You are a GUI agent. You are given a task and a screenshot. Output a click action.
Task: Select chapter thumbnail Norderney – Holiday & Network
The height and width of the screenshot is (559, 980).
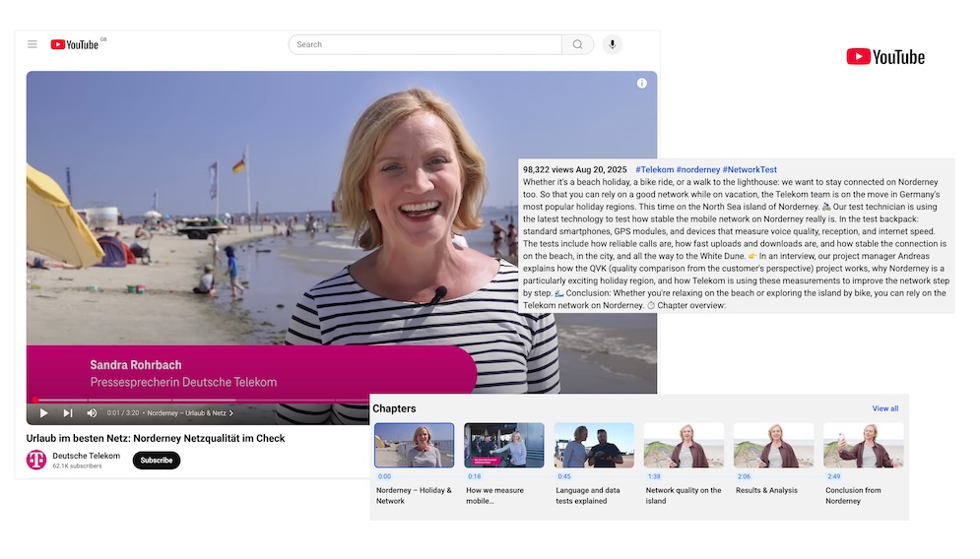[x=415, y=445]
